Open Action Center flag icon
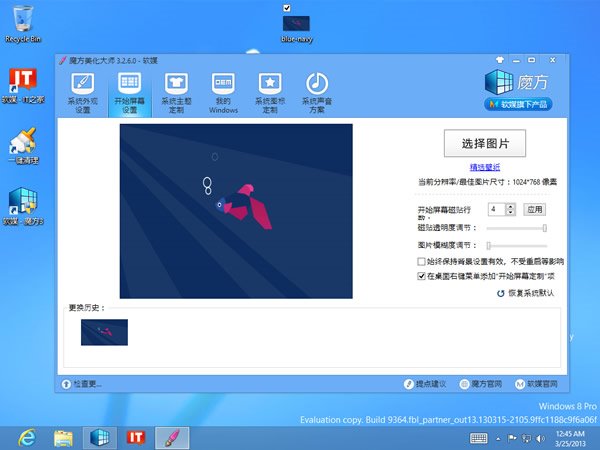 point(512,438)
